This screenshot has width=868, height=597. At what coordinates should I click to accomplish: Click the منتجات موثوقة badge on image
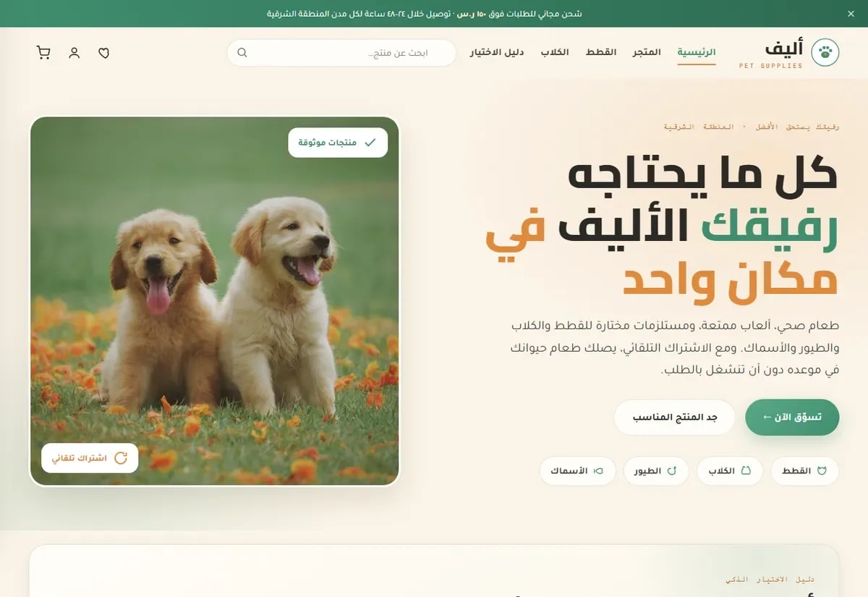(x=338, y=143)
